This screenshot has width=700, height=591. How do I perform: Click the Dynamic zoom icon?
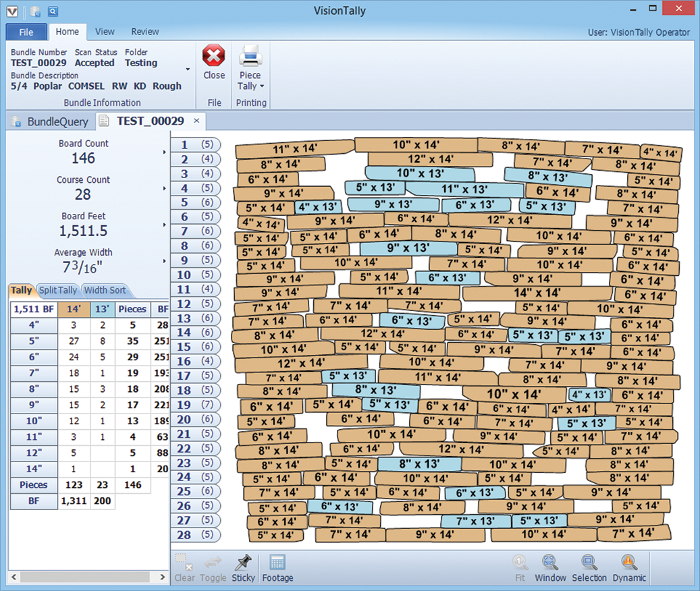coord(629,563)
